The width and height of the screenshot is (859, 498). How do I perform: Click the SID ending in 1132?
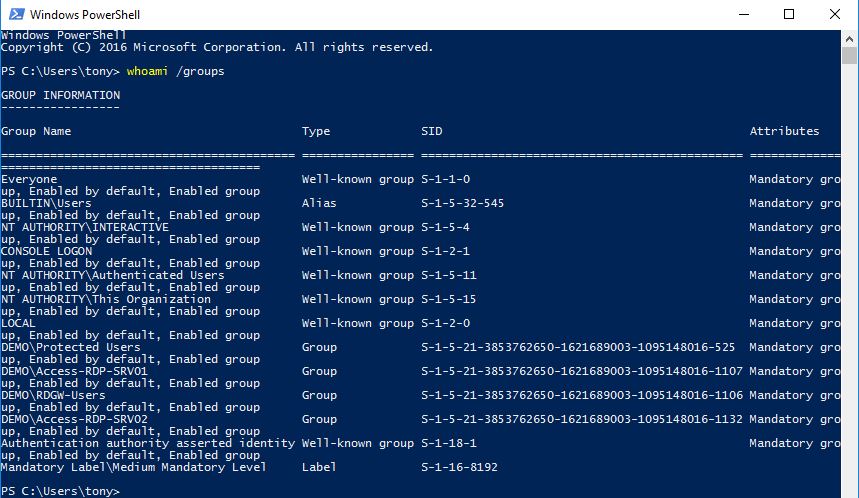(x=582, y=420)
